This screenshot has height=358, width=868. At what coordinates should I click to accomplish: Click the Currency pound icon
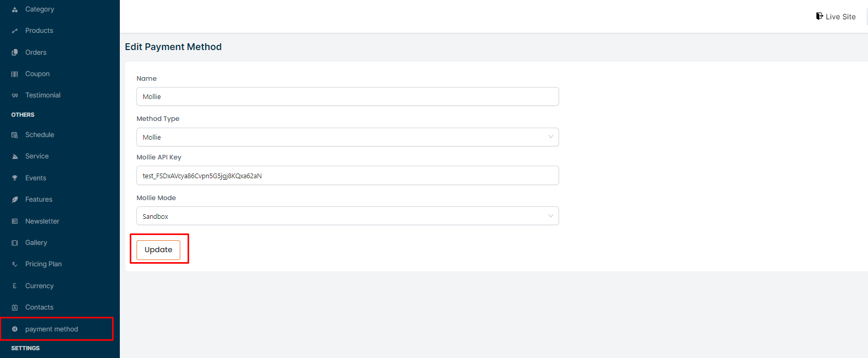coord(15,286)
